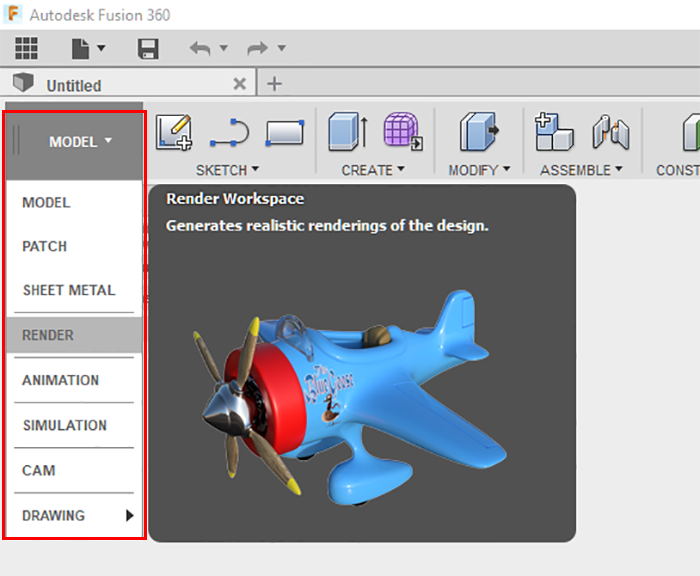Click the Redo arrow
Image resolution: width=700 pixels, height=576 pixels.
point(258,48)
